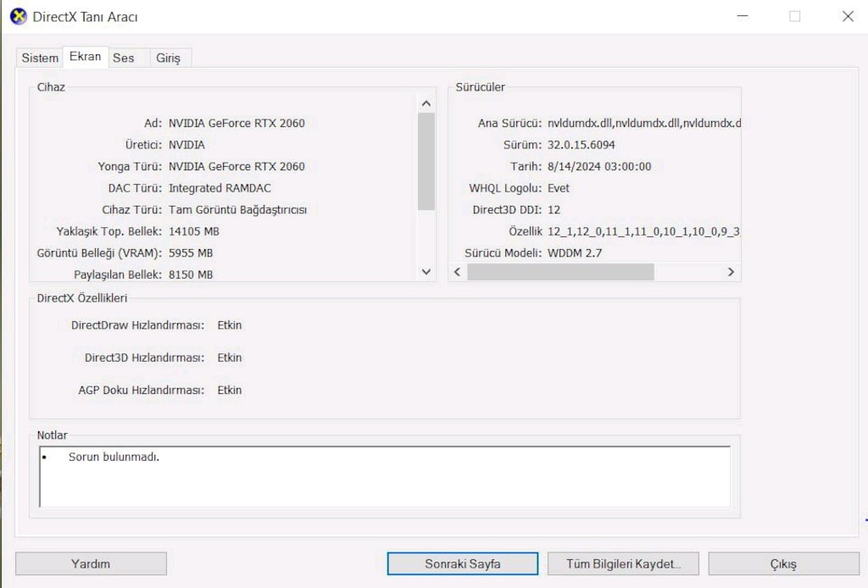Click the 'Yaklaşık Top. Bellek:' label
This screenshot has width=868, height=588.
click(x=109, y=231)
